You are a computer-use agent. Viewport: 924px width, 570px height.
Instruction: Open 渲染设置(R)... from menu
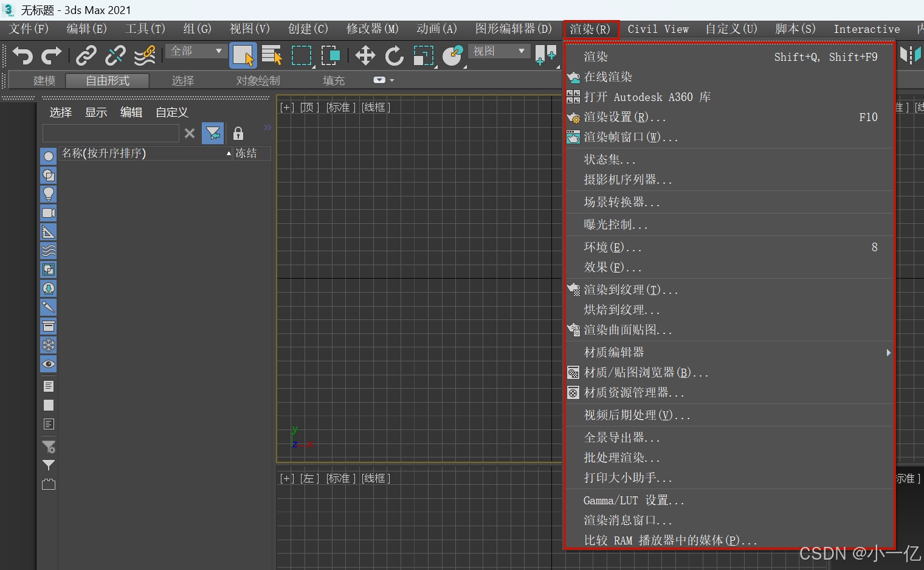(x=729, y=117)
